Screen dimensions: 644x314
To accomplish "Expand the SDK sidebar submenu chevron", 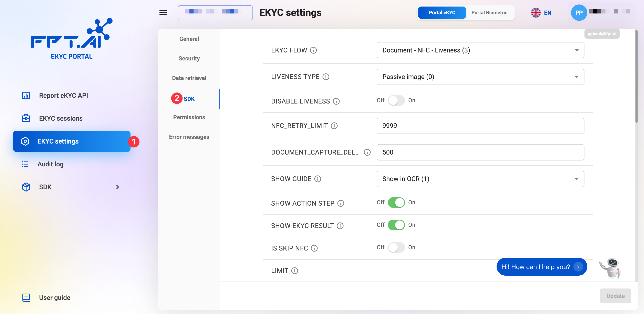I will 117,187.
